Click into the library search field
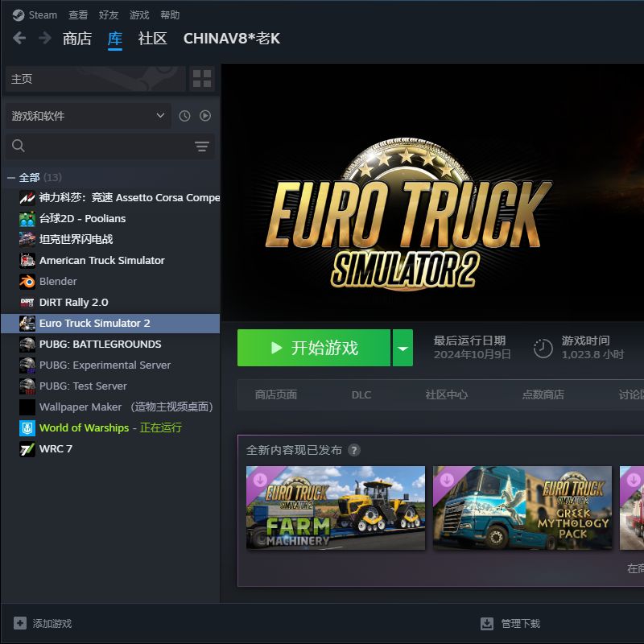 coord(110,147)
